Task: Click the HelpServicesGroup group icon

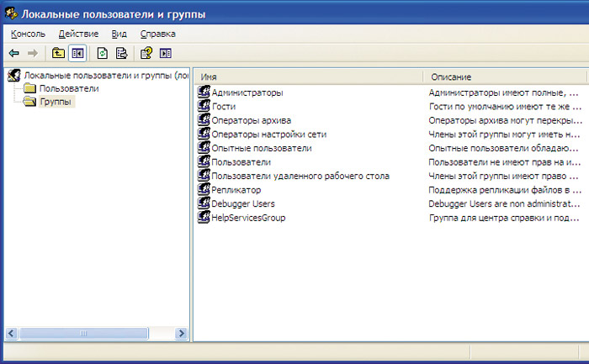Action: click(x=204, y=217)
